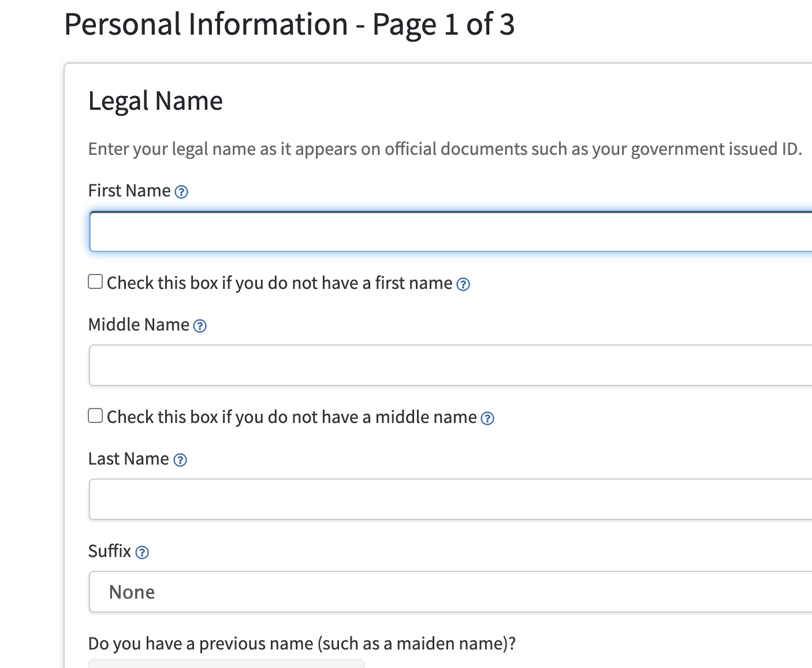
Task: Check the no middle name checkbox
Action: tap(95, 416)
